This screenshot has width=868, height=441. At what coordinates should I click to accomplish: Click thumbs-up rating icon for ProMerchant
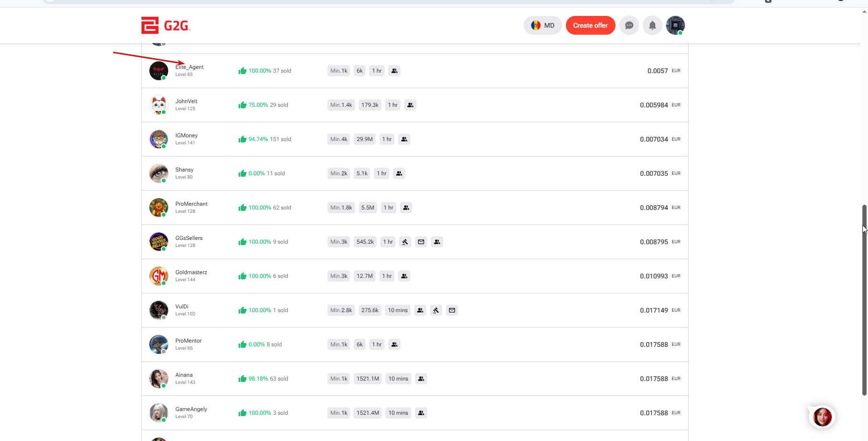tap(242, 208)
